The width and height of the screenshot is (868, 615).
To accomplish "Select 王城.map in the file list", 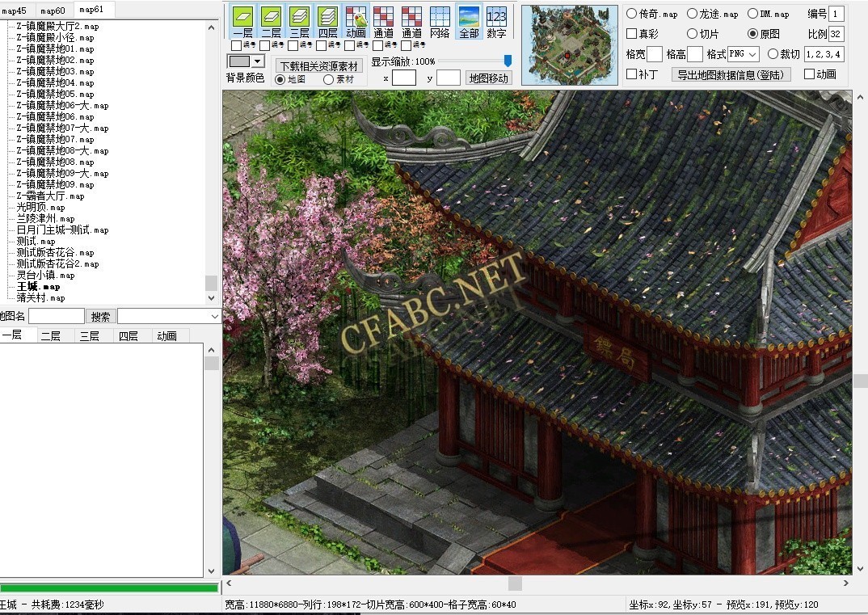I will coord(38,286).
